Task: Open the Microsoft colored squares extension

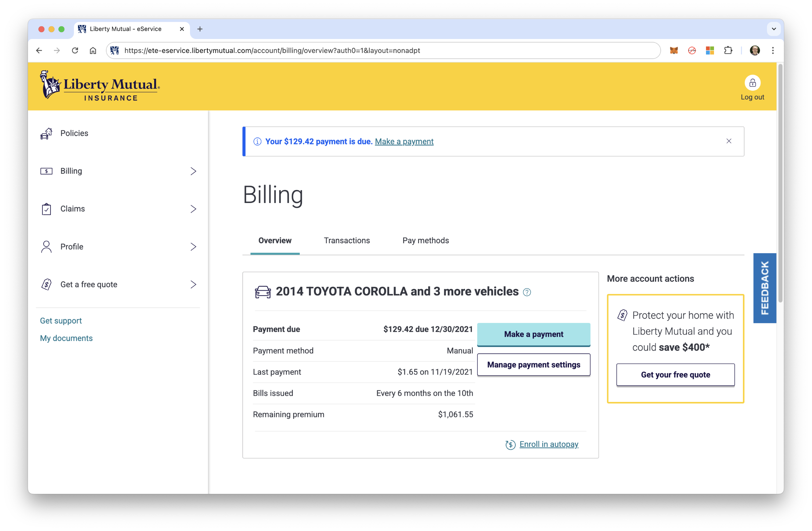Action: coord(710,50)
